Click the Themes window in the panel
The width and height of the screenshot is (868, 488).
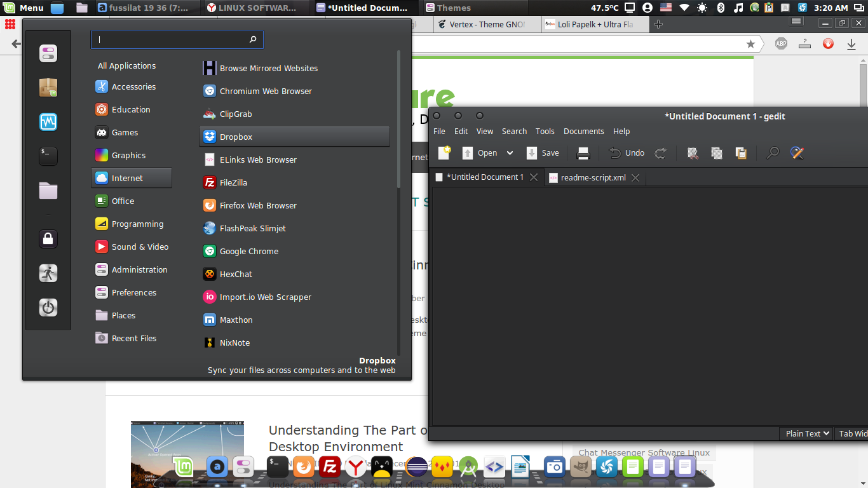(x=475, y=8)
